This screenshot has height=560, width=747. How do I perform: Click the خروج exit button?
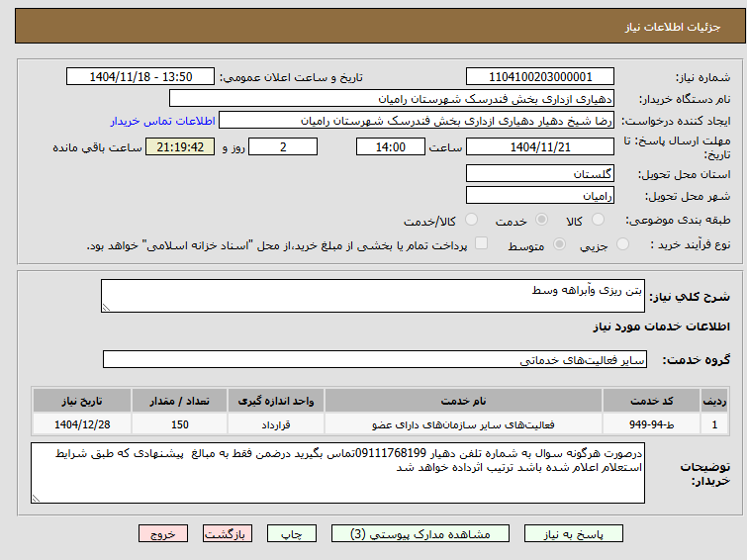[163, 534]
